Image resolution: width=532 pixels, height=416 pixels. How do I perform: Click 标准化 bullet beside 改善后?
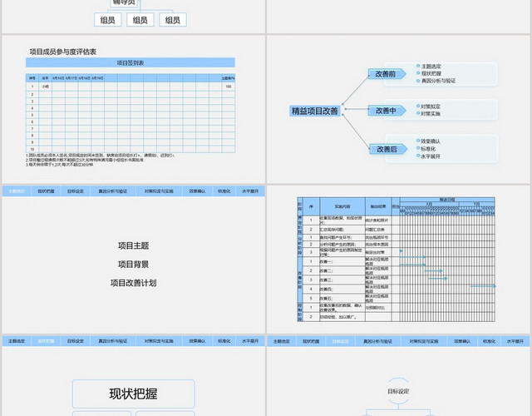click(428, 149)
